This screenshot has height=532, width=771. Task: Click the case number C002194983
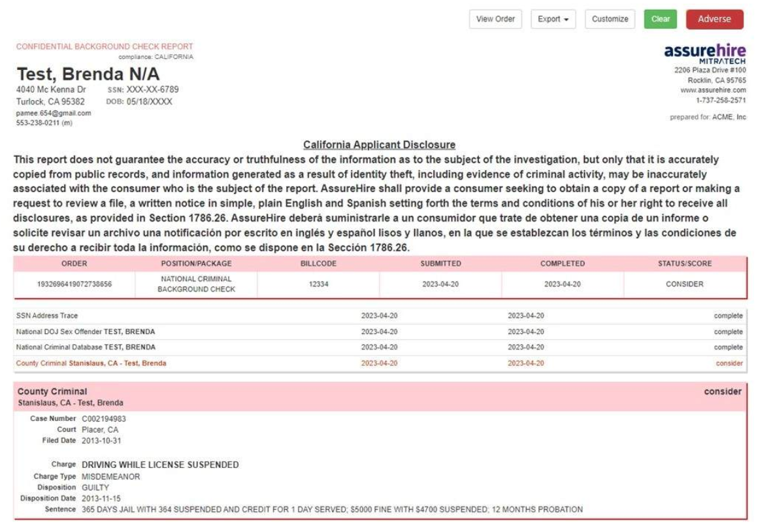(104, 418)
